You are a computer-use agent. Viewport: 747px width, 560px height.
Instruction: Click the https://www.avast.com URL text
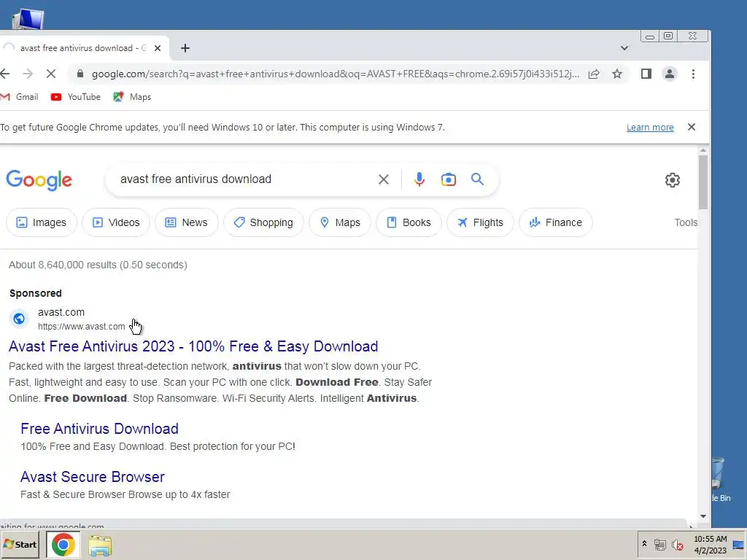tap(82, 327)
